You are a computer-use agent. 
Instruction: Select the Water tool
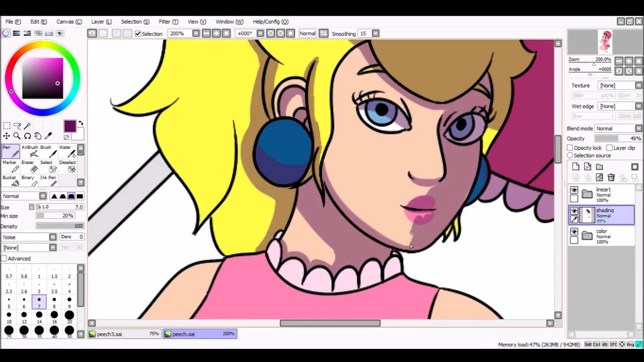[x=67, y=151]
